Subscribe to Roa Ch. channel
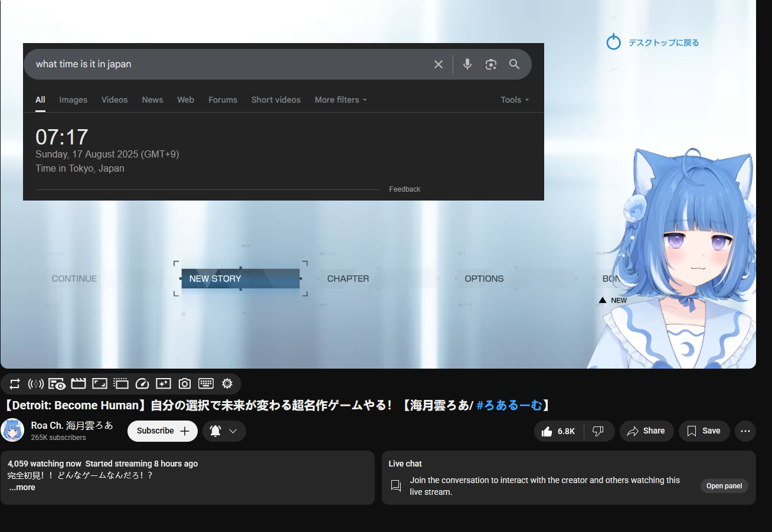The width and height of the screenshot is (772, 532). click(162, 431)
